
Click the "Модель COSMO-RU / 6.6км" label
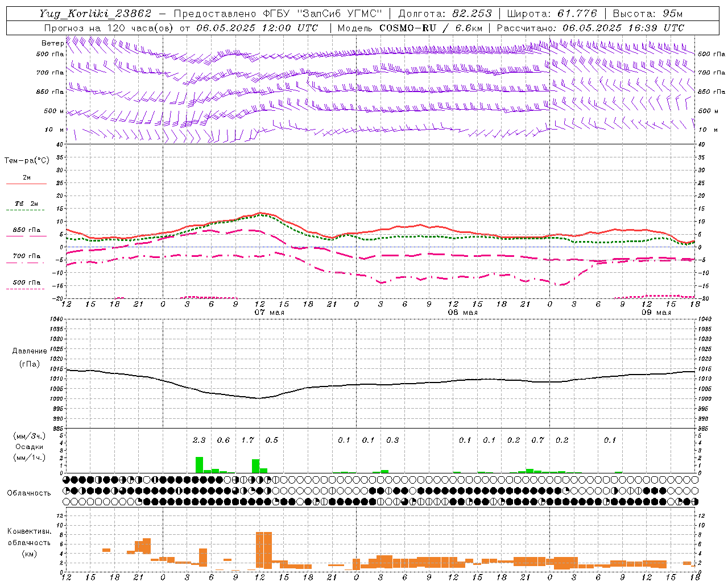pos(410,28)
